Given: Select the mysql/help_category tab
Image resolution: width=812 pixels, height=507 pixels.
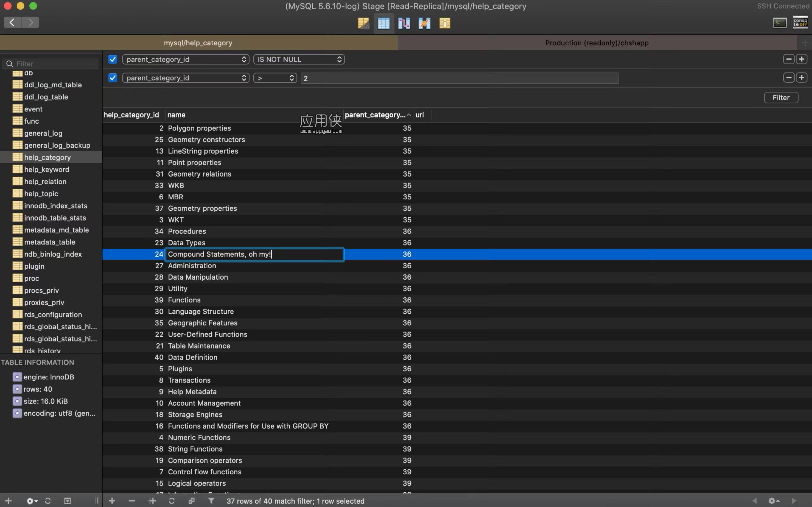Looking at the screenshot, I should pyautogui.click(x=198, y=43).
